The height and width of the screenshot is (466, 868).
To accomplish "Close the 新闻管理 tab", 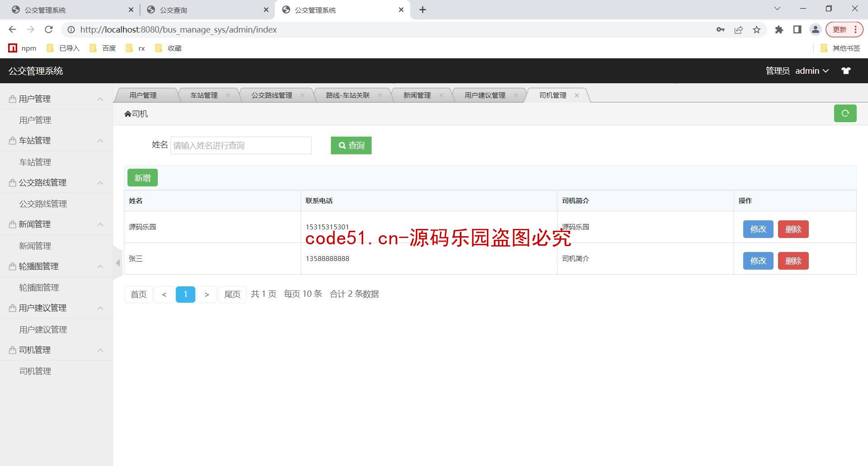I will coord(441,95).
